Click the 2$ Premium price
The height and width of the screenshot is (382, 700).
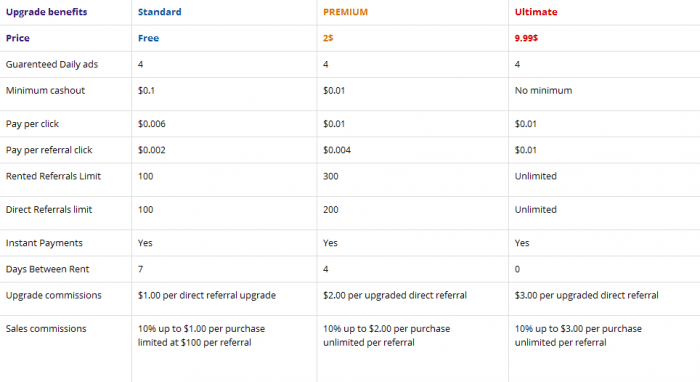pos(328,38)
